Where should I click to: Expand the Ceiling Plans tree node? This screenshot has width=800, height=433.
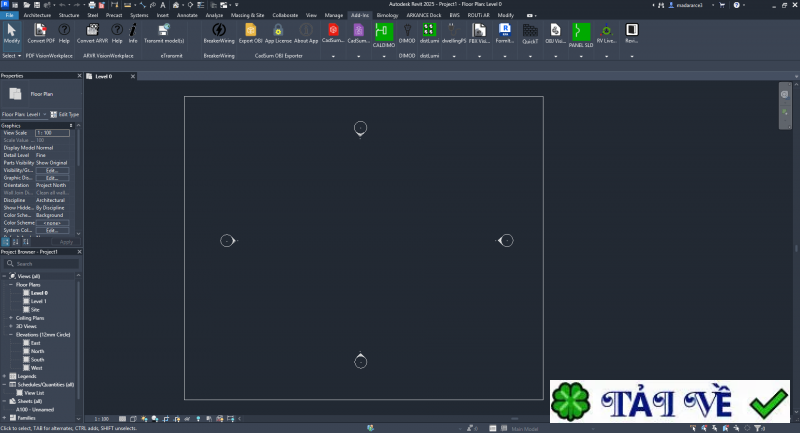pyautogui.click(x=11, y=318)
